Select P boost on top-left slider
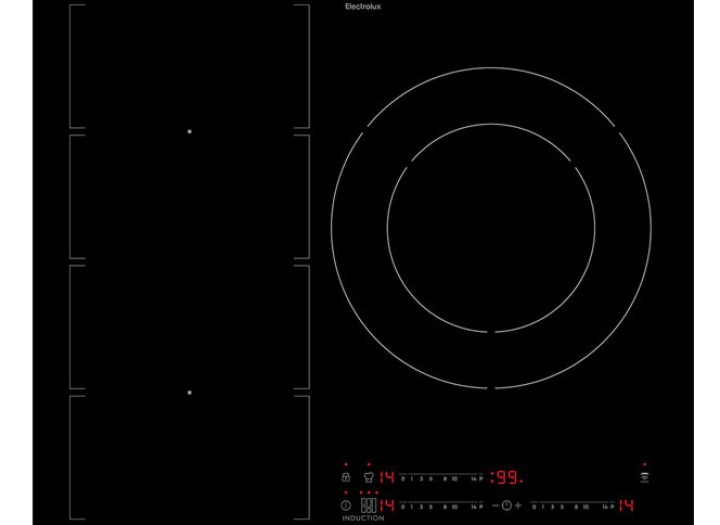Screen dimensions: 720x525 (479, 479)
